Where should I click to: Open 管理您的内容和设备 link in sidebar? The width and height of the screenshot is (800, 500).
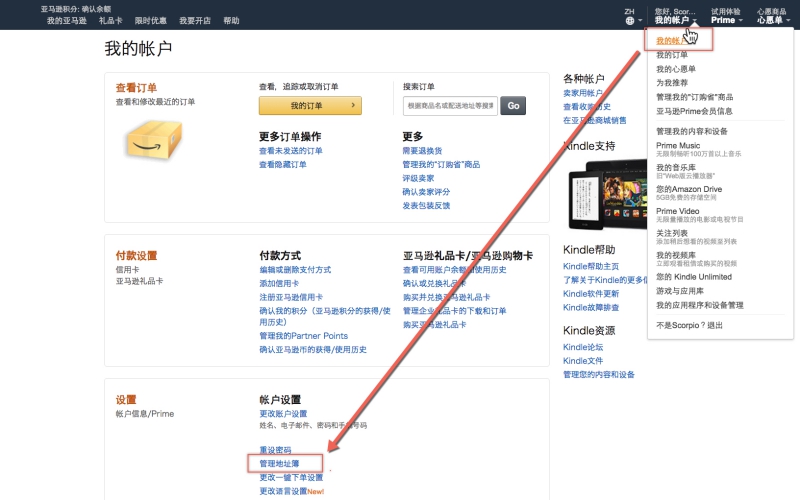[x=599, y=374]
